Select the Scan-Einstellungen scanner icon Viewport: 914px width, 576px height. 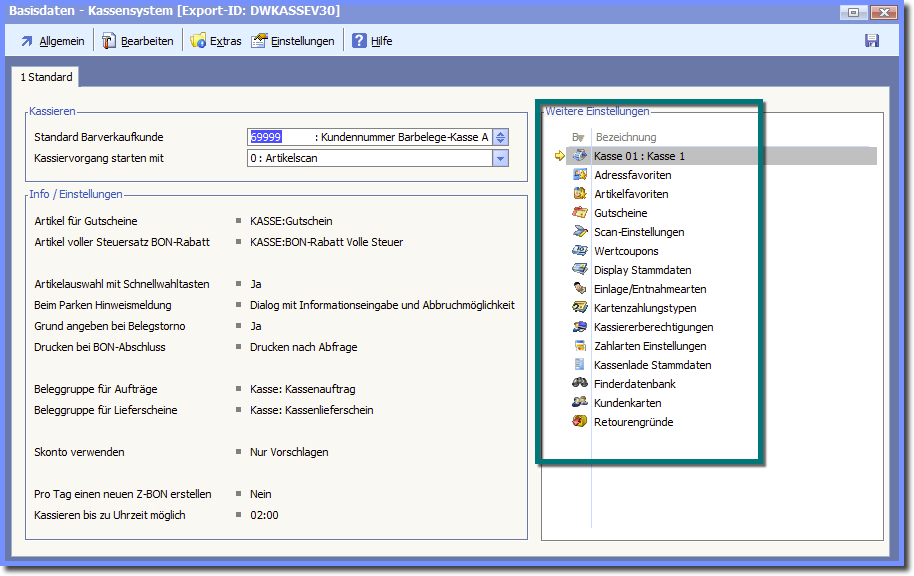click(579, 232)
